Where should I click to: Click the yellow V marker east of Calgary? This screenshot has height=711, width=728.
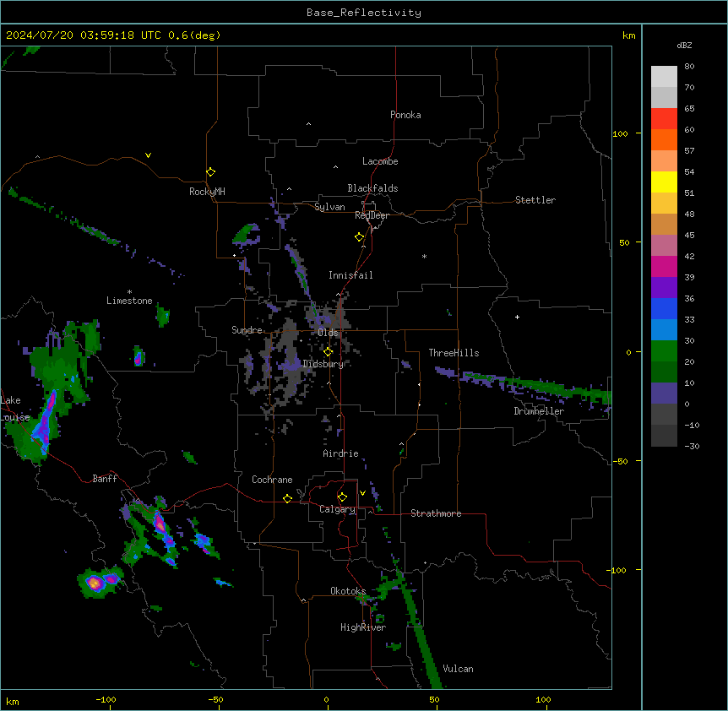tap(362, 493)
